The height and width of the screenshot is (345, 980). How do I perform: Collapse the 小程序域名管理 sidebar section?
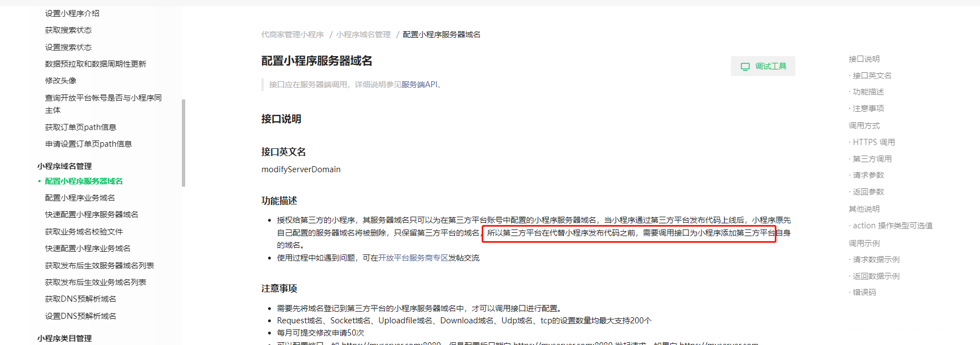pos(65,166)
